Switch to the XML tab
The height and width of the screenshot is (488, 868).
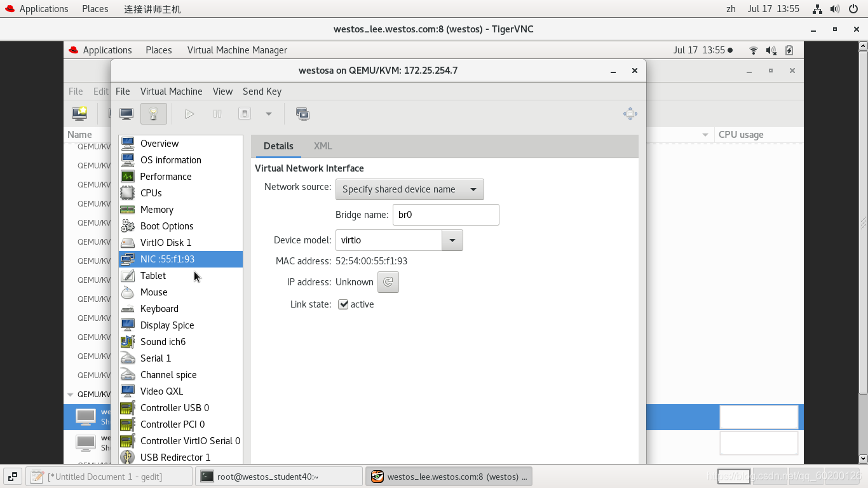pos(323,146)
